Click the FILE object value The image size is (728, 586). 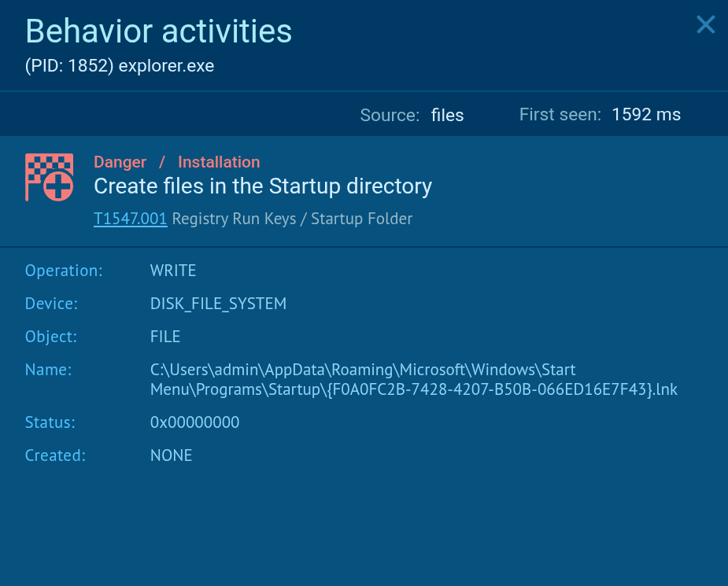click(x=165, y=337)
